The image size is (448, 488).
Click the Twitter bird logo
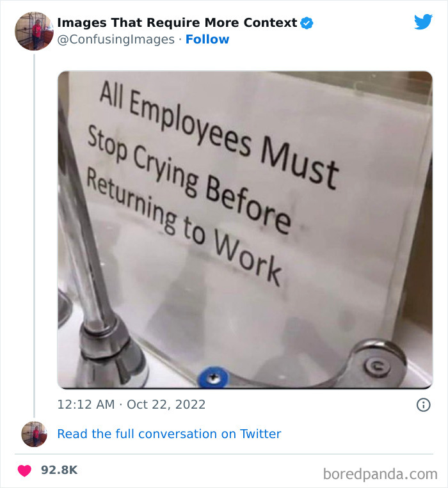point(423,22)
